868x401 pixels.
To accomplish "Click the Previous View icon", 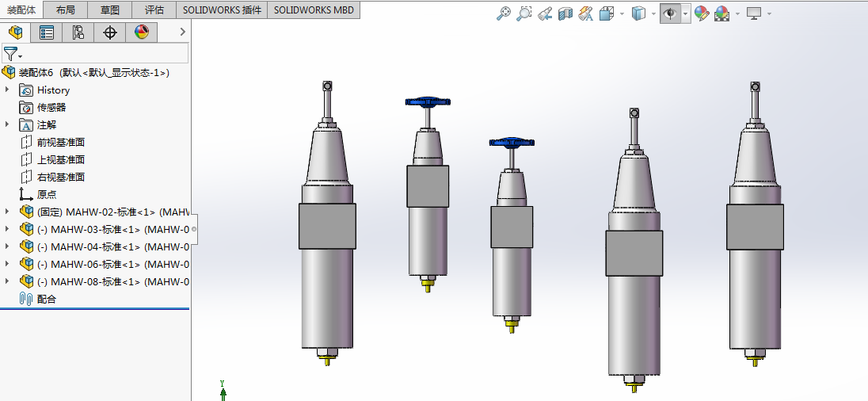I will coord(545,13).
